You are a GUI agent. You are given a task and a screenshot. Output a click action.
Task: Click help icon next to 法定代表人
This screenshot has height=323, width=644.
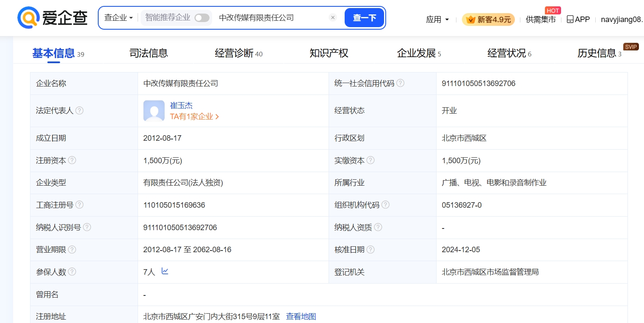point(79,111)
